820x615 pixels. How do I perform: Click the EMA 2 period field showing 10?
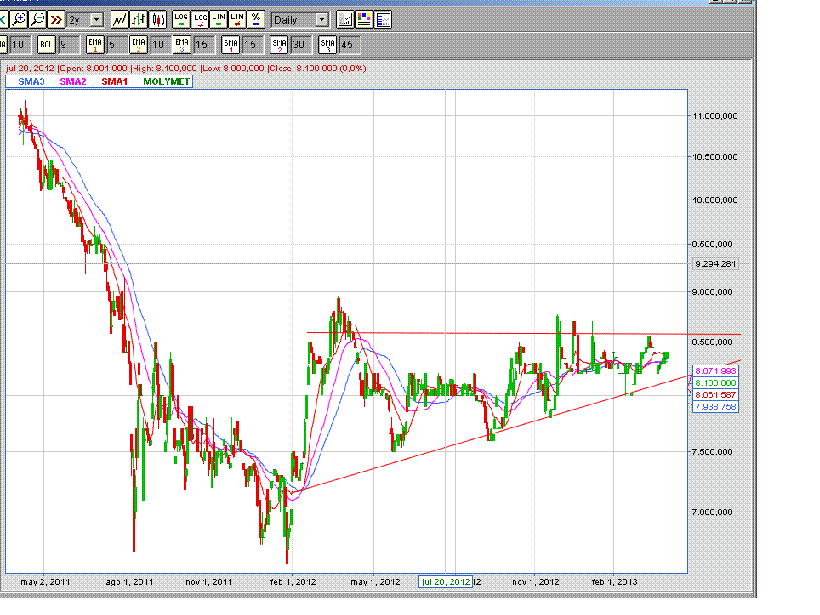(x=158, y=43)
